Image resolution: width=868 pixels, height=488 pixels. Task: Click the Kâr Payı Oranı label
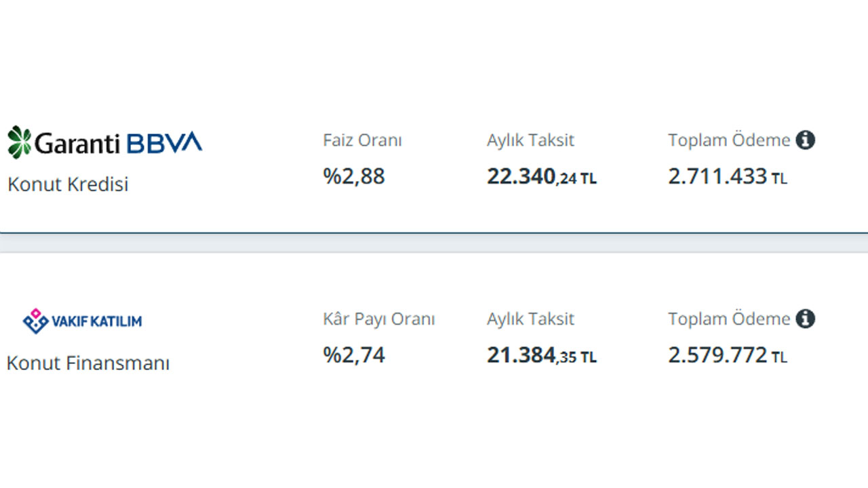click(x=378, y=319)
